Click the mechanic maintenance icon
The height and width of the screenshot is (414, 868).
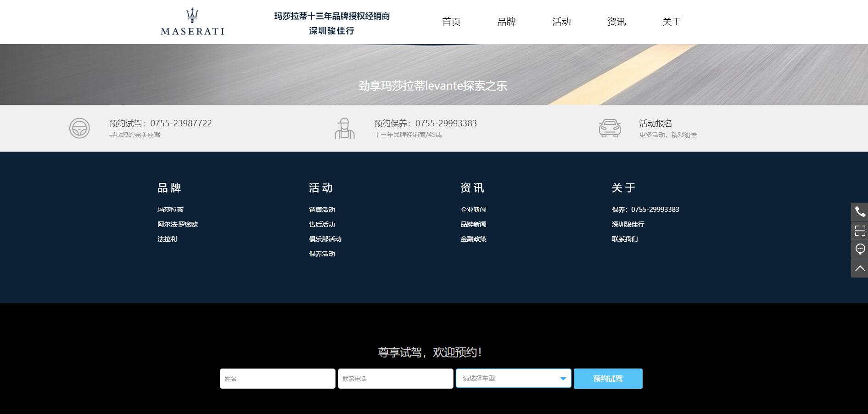click(x=345, y=128)
